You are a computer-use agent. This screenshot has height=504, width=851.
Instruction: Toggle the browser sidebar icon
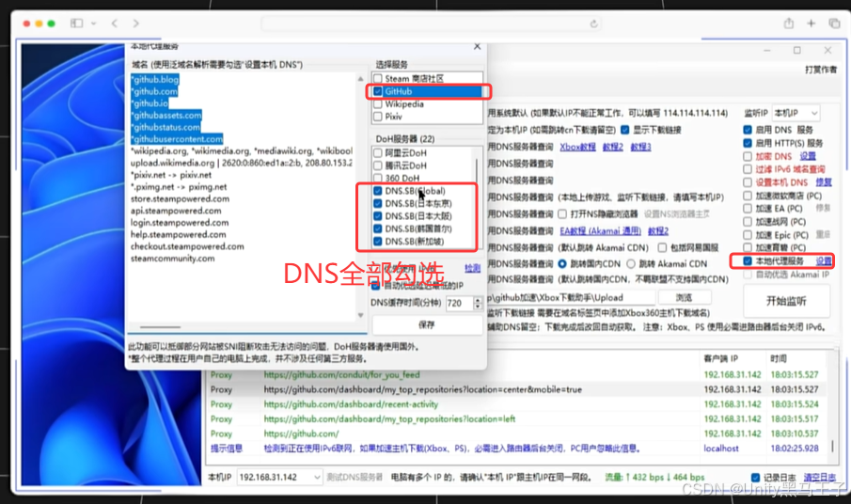tap(76, 24)
